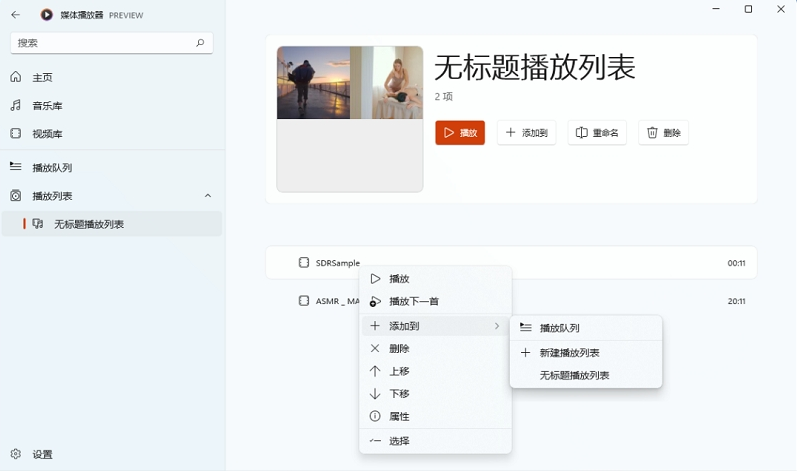Click the 00:11 duration text
797x471 pixels.
click(736, 263)
